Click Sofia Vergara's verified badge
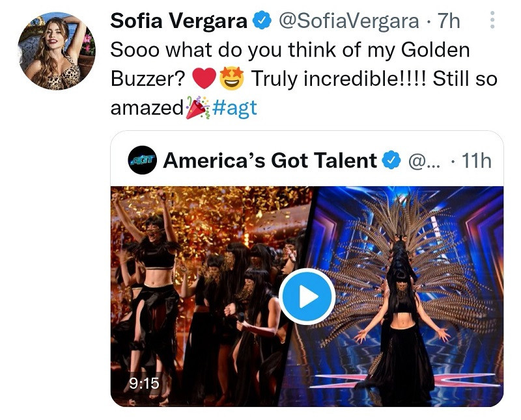Screen dimensions: 521x420 [x=262, y=20]
